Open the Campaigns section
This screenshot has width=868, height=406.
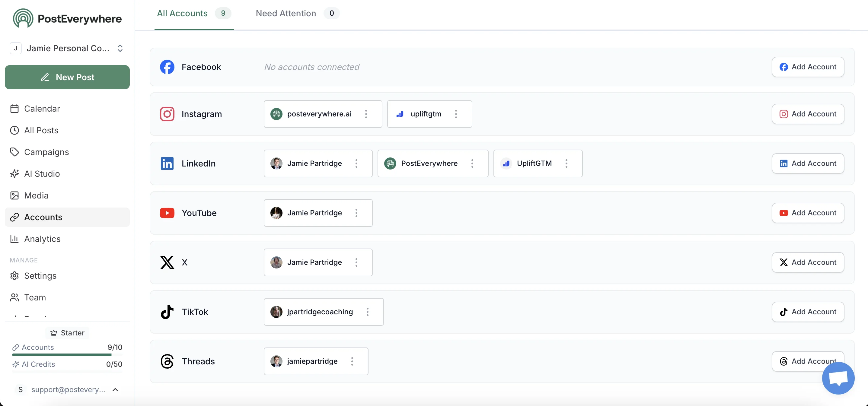[46, 152]
